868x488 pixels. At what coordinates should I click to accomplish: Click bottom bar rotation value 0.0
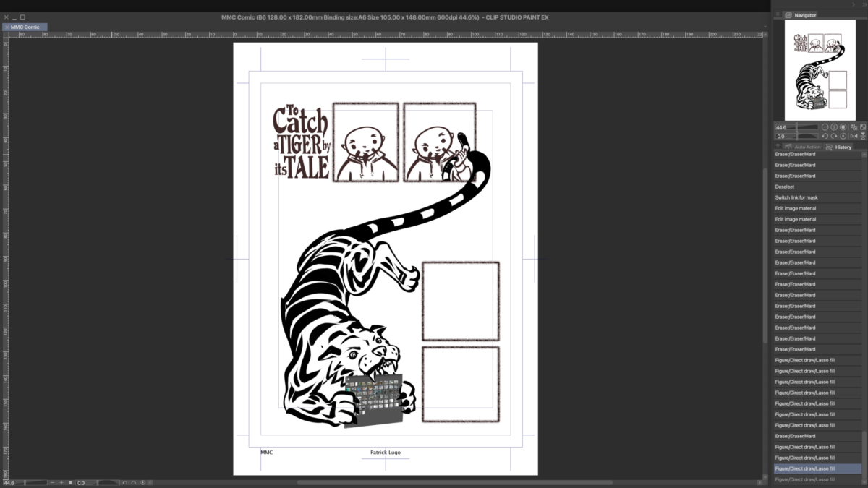pos(81,483)
